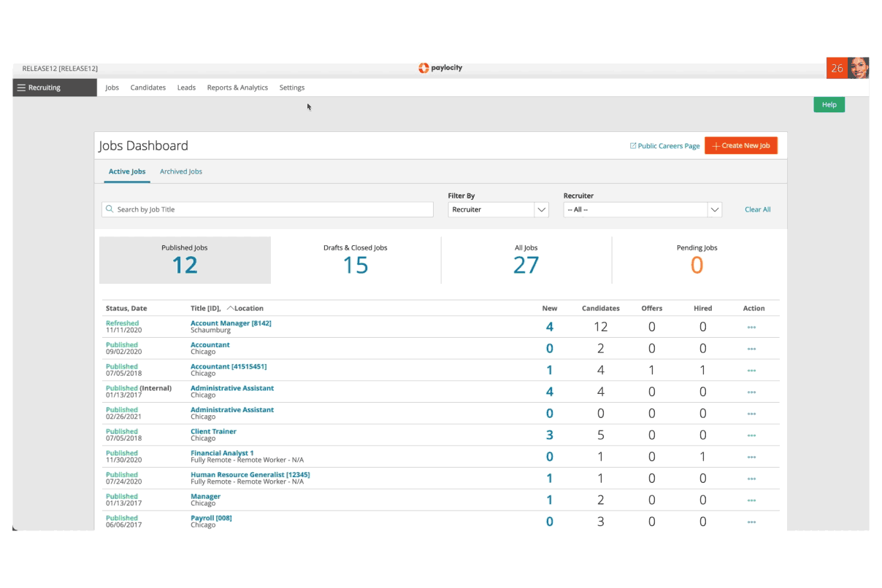This screenshot has width=882, height=588.
Task: Open the user profile avatar
Action: coord(858,68)
